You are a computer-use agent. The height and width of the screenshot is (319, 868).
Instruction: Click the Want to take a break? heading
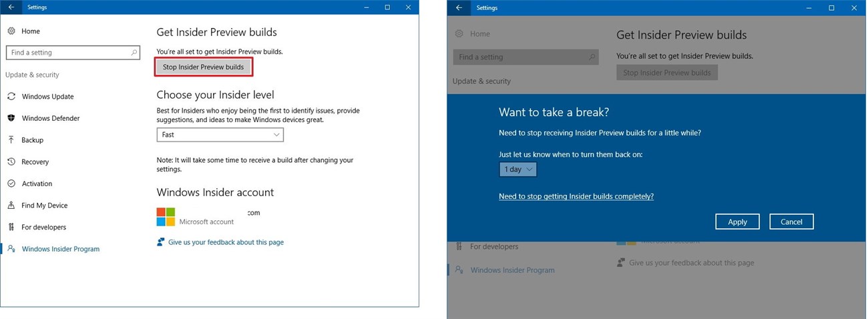pyautogui.click(x=554, y=112)
